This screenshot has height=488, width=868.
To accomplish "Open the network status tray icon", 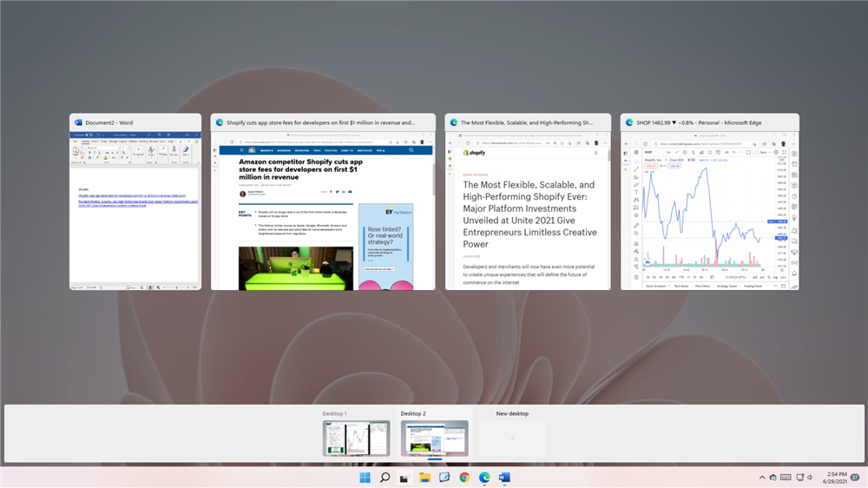I will (800, 478).
